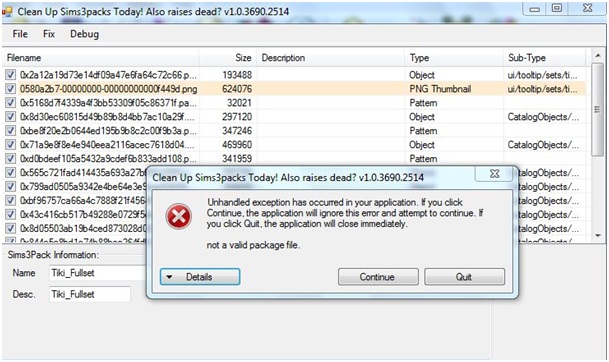
Task: Click the size value 193488
Action: pyautogui.click(x=237, y=75)
